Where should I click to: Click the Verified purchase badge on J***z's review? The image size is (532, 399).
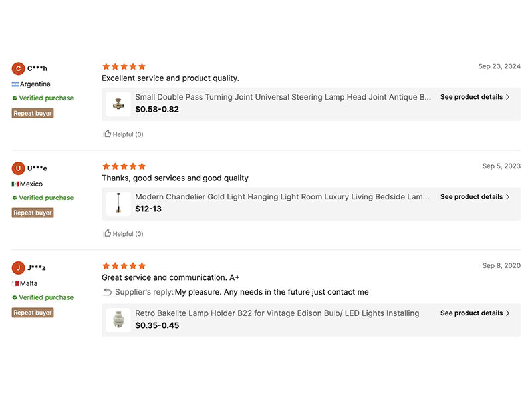click(43, 297)
